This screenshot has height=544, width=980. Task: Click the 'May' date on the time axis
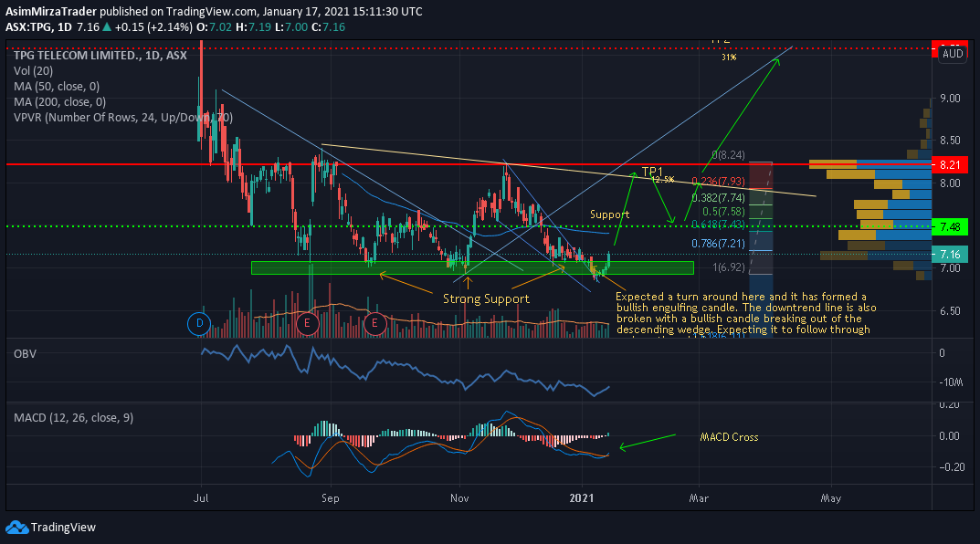830,498
